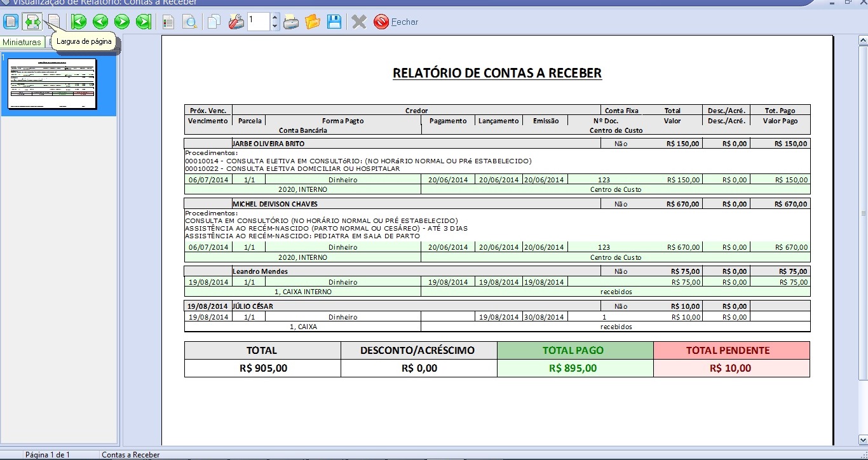Click the red Fechar stop icon
868x460 pixels.
(381, 22)
